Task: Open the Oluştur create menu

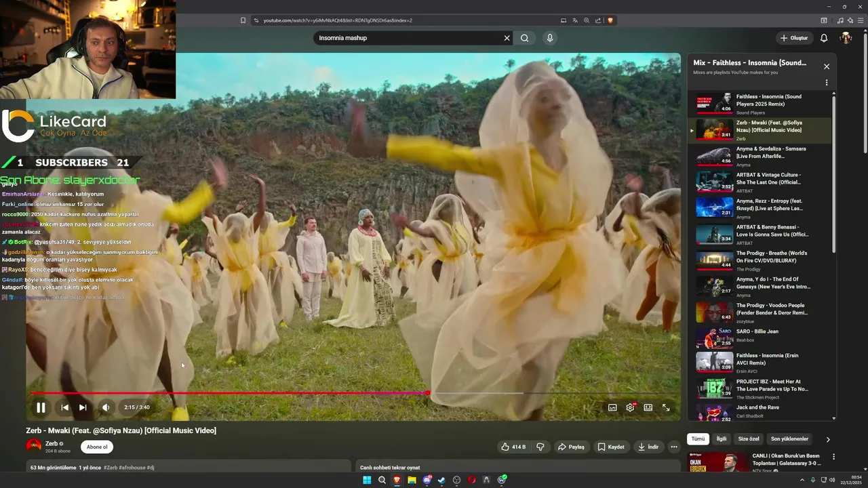Action: (x=794, y=38)
